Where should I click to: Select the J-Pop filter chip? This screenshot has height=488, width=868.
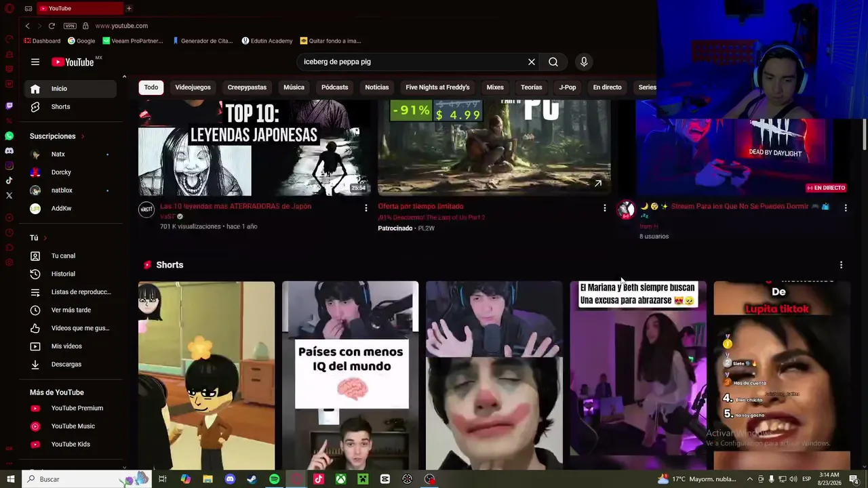[568, 87]
